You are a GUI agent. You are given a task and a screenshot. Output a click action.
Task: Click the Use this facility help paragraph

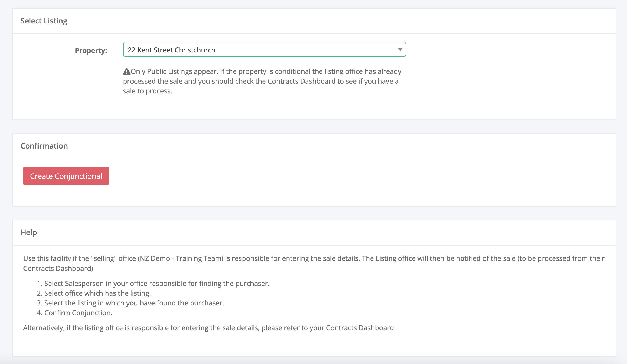pos(313,258)
